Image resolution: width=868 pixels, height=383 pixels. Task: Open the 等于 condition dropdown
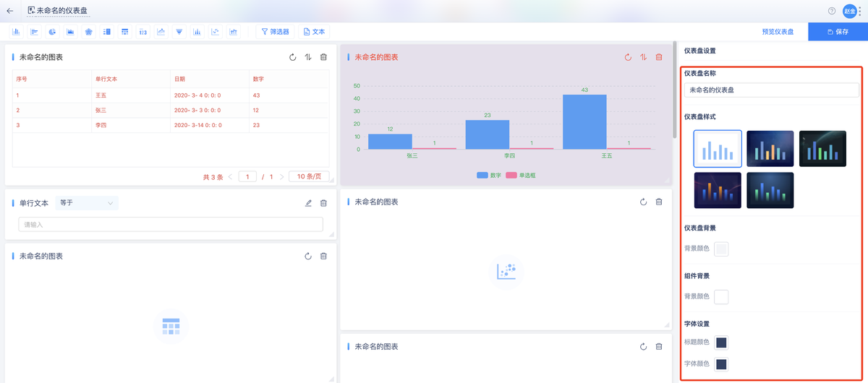coord(87,203)
